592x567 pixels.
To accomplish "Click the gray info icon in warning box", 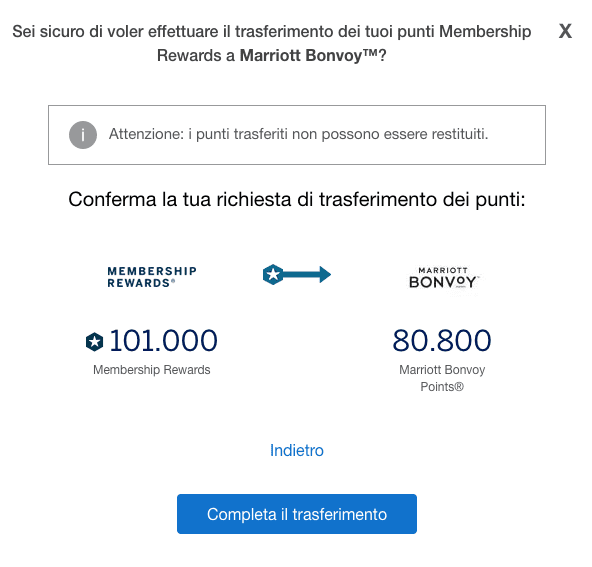I will [x=83, y=135].
